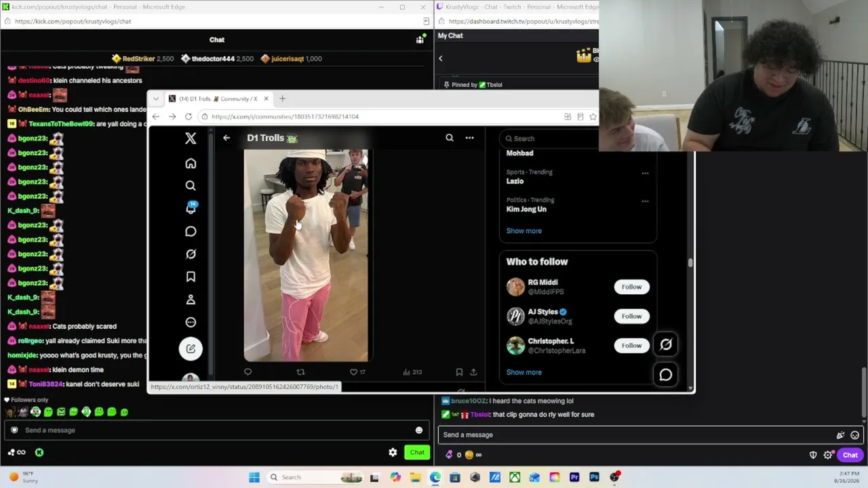This screenshot has width=868, height=488.
Task: Go back from D1 Trolls community
Action: 226,138
